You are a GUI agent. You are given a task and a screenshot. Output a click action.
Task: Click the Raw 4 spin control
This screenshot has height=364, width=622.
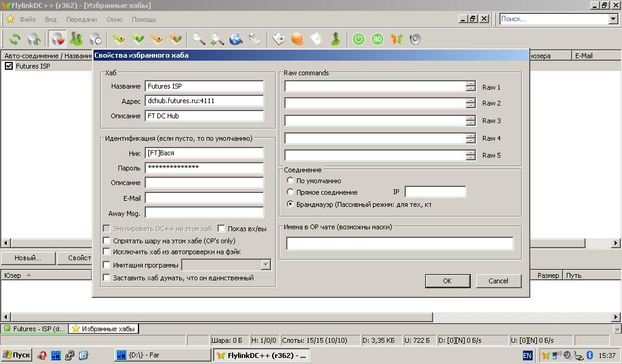click(x=471, y=138)
